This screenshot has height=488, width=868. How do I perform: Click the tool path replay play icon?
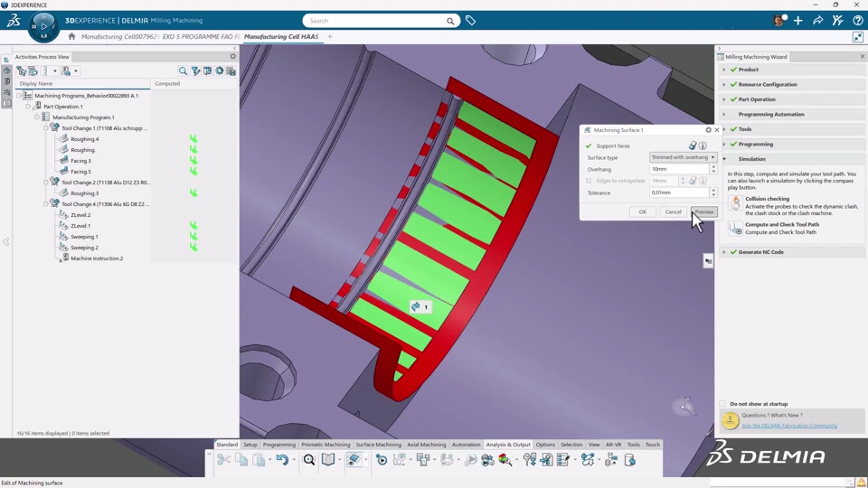point(382,460)
